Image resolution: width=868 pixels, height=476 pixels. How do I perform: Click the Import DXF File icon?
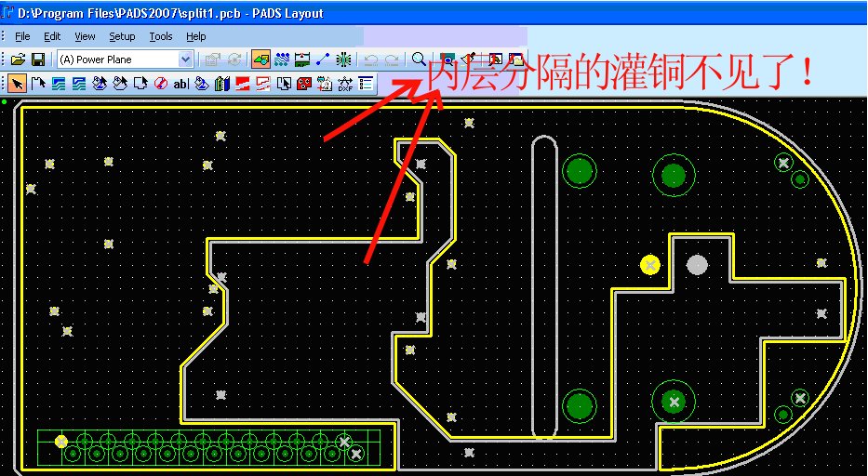(345, 84)
